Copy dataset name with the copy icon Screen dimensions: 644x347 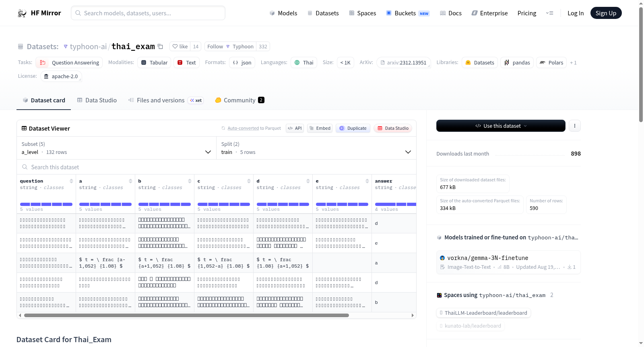click(x=160, y=46)
